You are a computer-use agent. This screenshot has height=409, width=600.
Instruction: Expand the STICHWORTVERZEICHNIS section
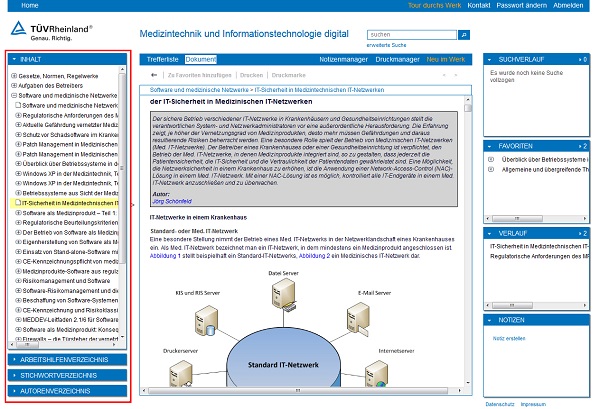67,375
